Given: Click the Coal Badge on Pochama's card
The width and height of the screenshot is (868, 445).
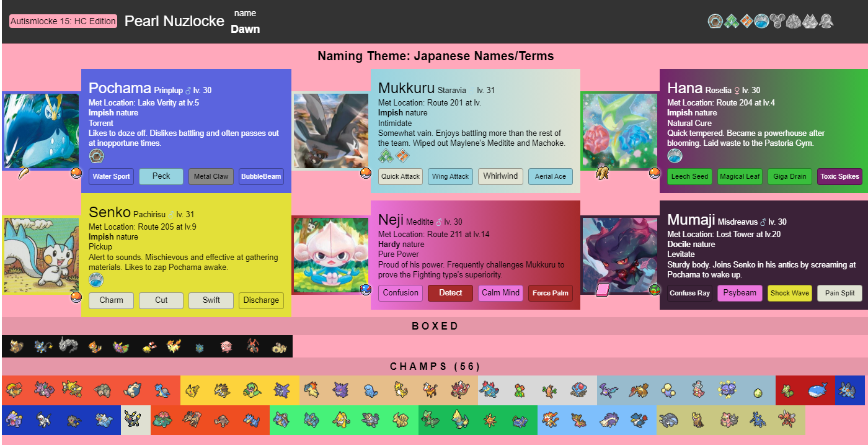Looking at the screenshot, I should (96, 156).
